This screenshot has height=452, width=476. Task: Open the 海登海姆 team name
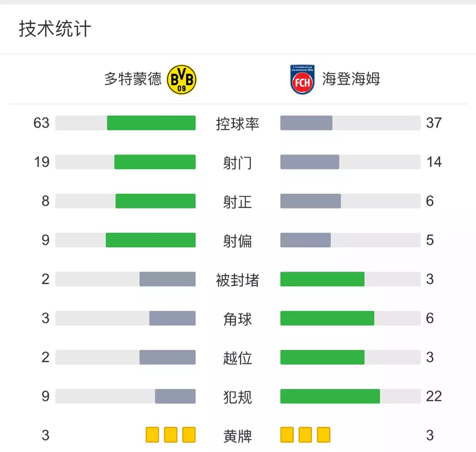coord(351,79)
